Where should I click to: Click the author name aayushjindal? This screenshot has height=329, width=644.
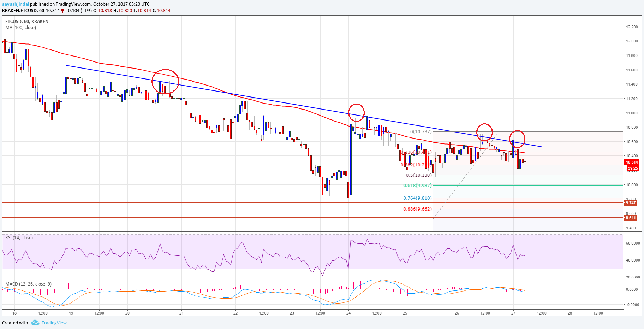click(x=16, y=4)
